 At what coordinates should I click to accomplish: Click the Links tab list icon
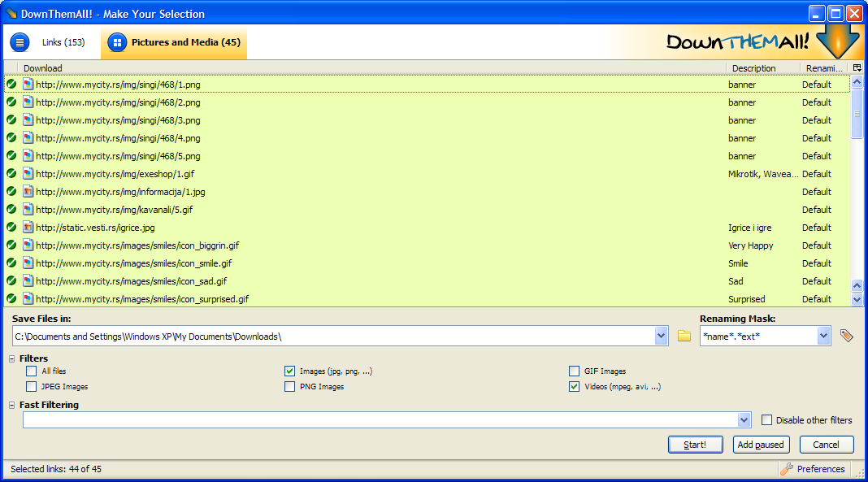click(x=20, y=42)
